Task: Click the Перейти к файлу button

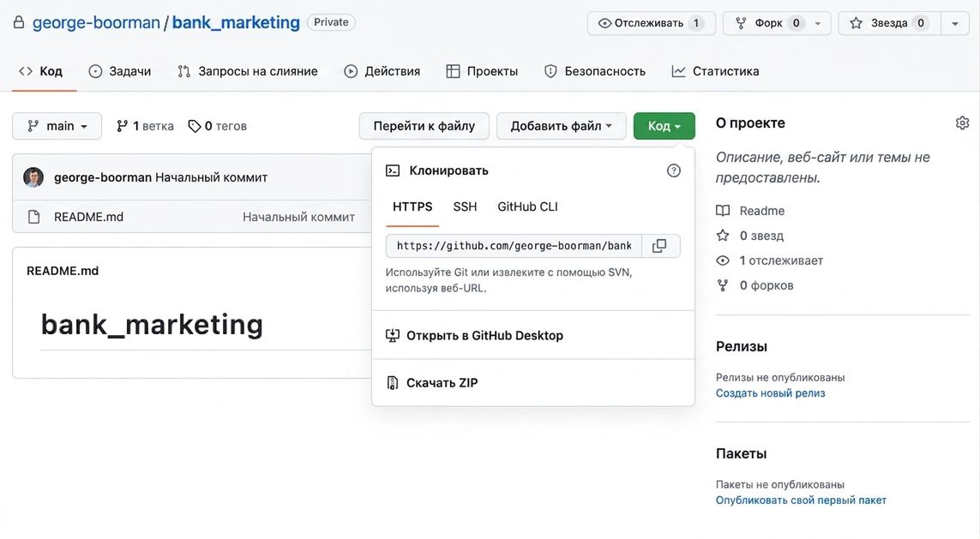Action: click(x=424, y=126)
